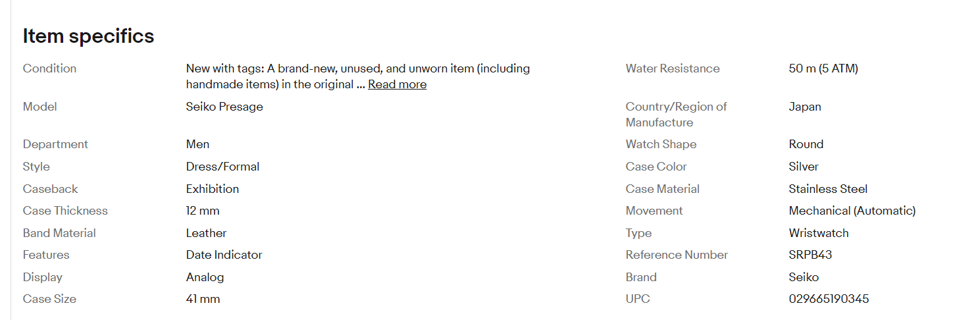
Task: Click the Leather band material value
Action: [x=206, y=233]
